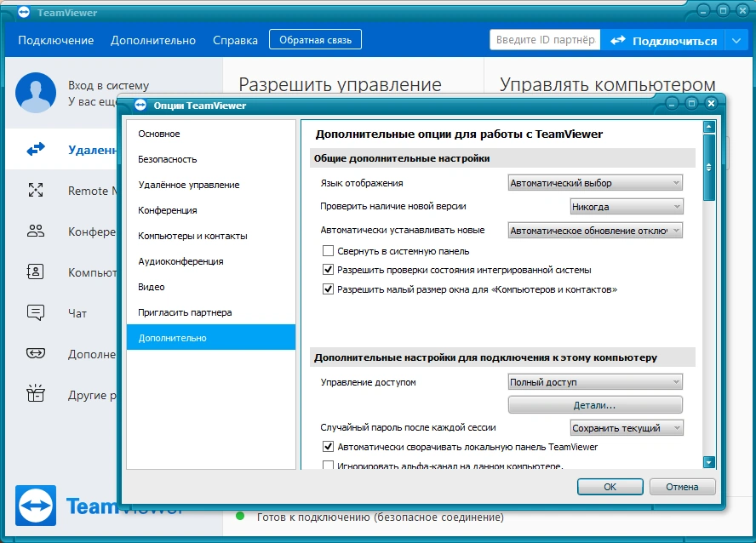Open the Подключение menu
The height and width of the screenshot is (543, 756).
(56, 40)
